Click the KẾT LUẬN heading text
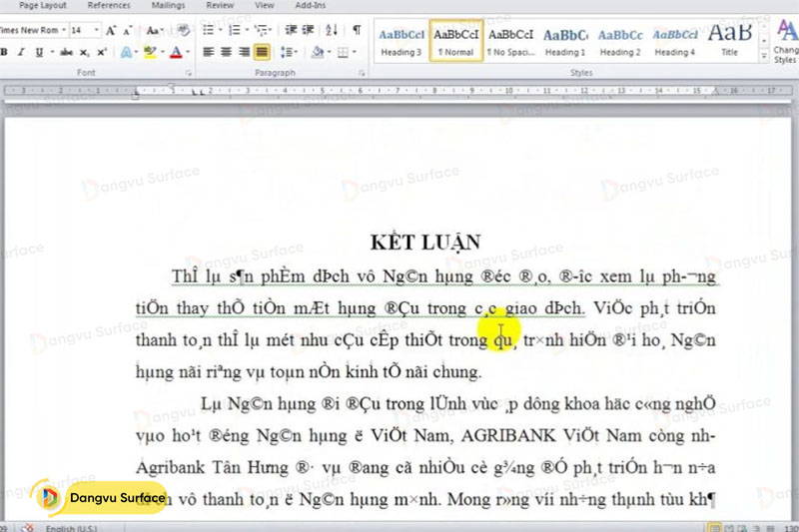Image resolution: width=799 pixels, height=532 pixels. [425, 243]
